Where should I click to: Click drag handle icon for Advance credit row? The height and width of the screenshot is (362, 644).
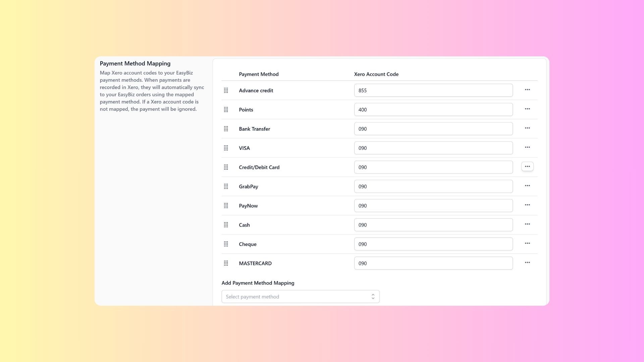pos(226,90)
